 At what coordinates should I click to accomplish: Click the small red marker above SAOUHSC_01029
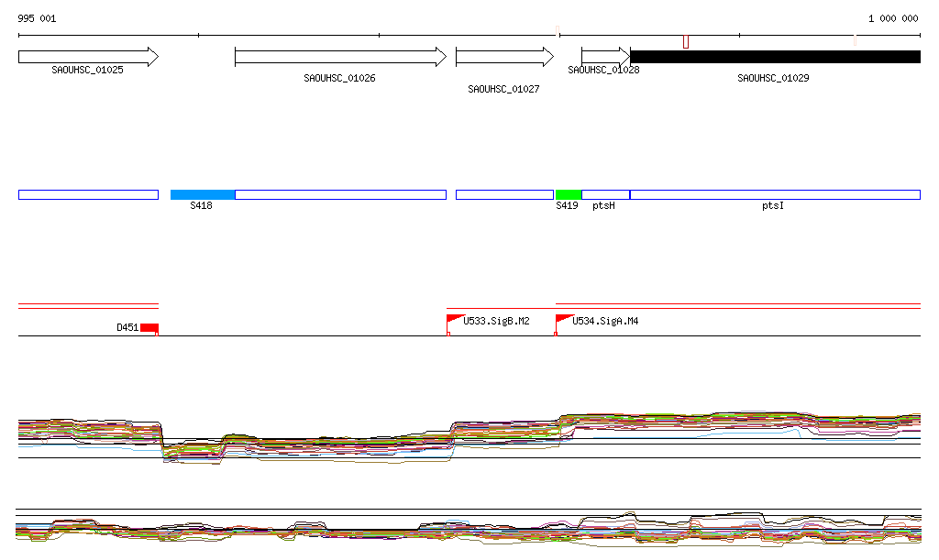click(685, 41)
